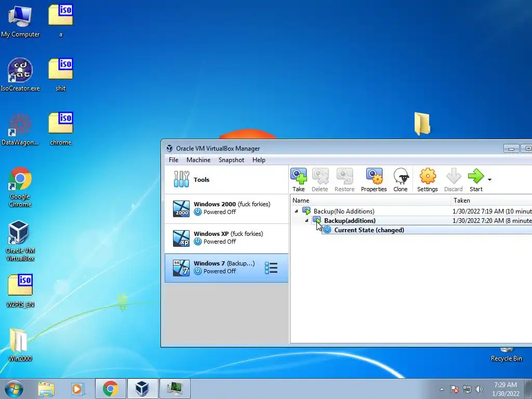Screen dimensions: 532x399
Task: Open the Windows Start orb
Action: (x=14, y=389)
